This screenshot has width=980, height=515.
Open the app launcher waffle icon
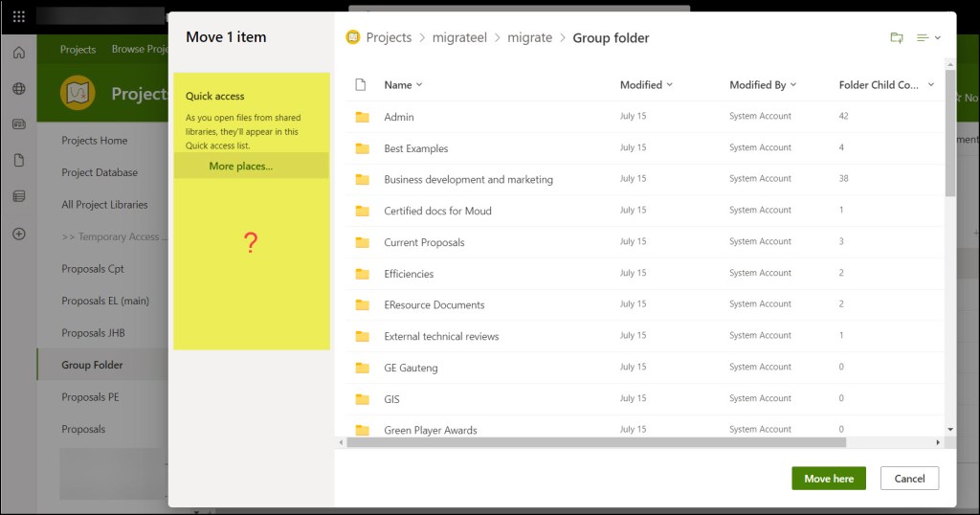18,16
